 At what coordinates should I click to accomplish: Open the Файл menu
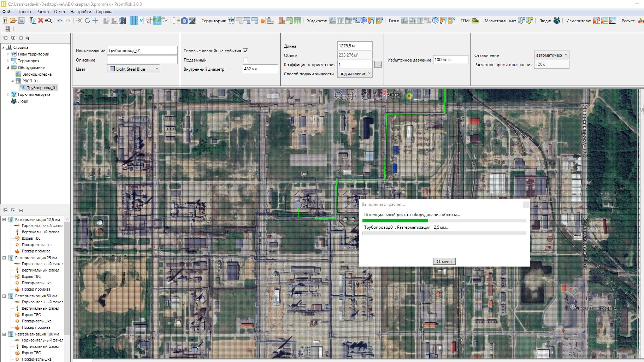point(7,12)
